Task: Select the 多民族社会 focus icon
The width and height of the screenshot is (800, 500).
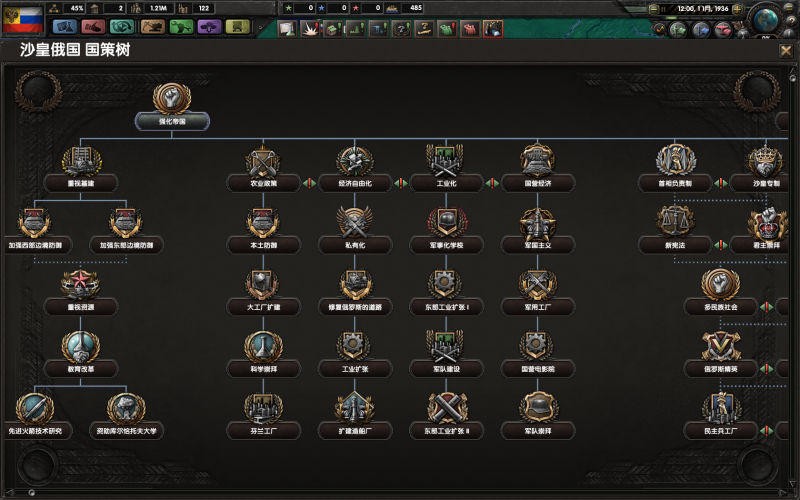Action: click(x=719, y=284)
